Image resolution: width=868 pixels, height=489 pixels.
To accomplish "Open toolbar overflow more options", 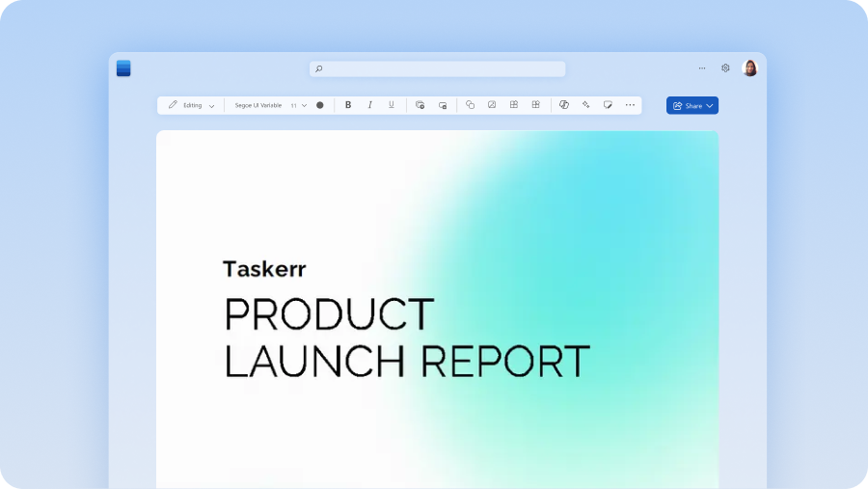I will point(630,105).
